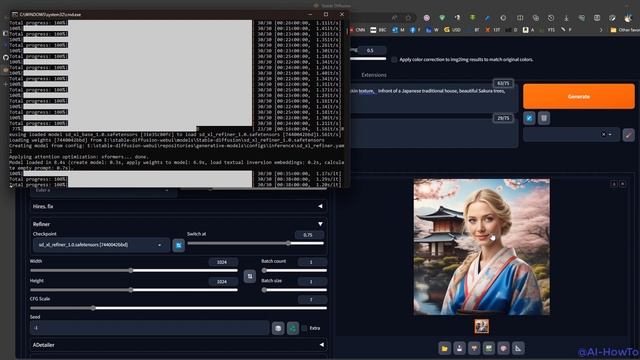Click the denoising value field showing 0.5

point(371,51)
